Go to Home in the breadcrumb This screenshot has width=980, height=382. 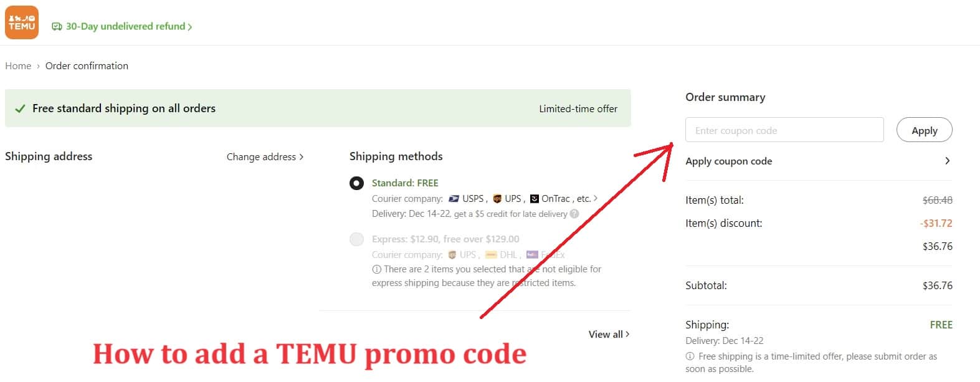[18, 66]
